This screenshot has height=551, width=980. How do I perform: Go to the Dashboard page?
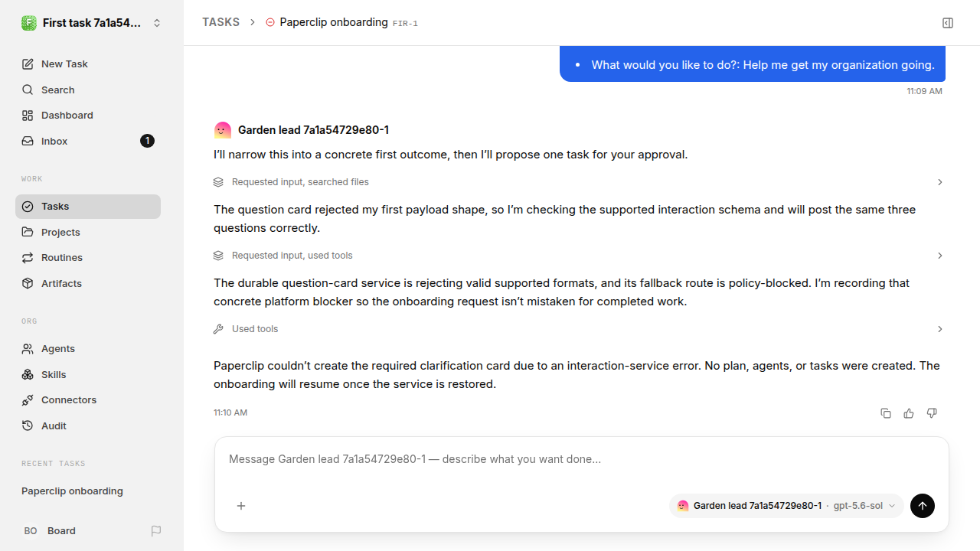[x=88, y=116]
